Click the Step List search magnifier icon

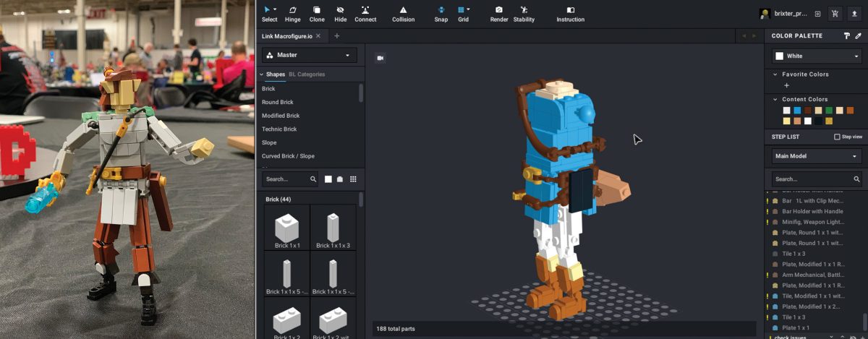click(856, 179)
